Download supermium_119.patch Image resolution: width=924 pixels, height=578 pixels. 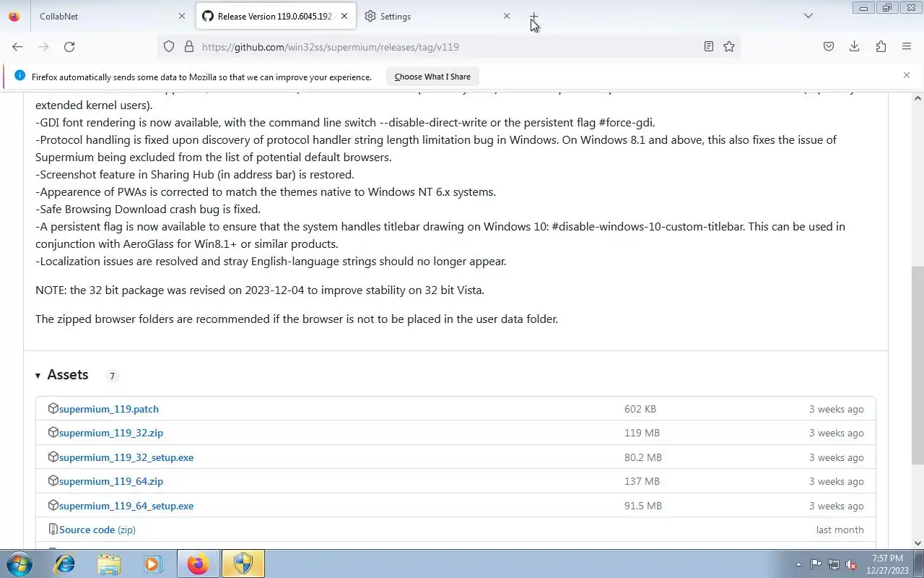pyautogui.click(x=109, y=409)
